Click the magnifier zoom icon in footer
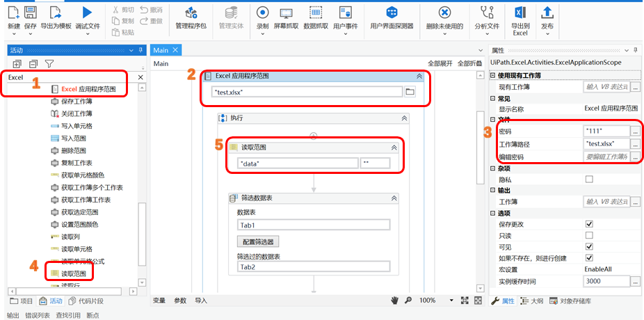 tap(408, 301)
